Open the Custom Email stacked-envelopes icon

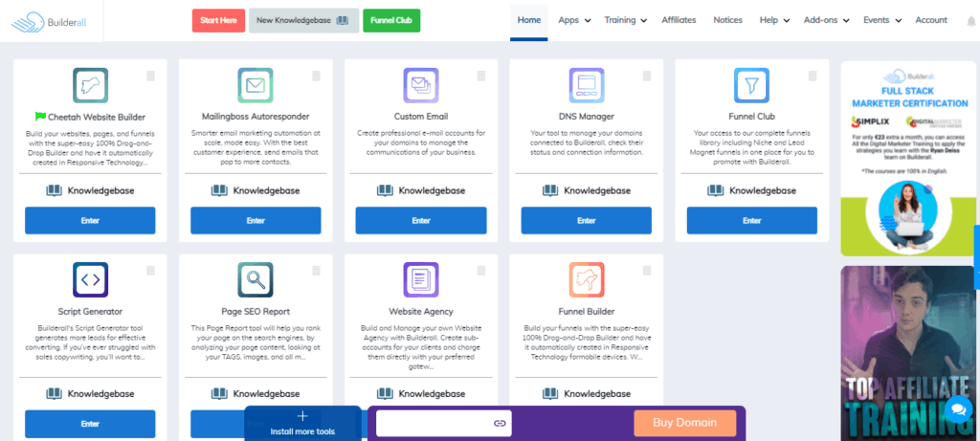[421, 85]
